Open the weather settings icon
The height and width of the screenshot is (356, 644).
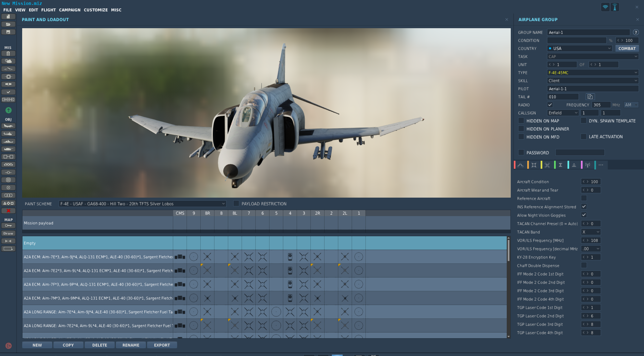(x=8, y=61)
